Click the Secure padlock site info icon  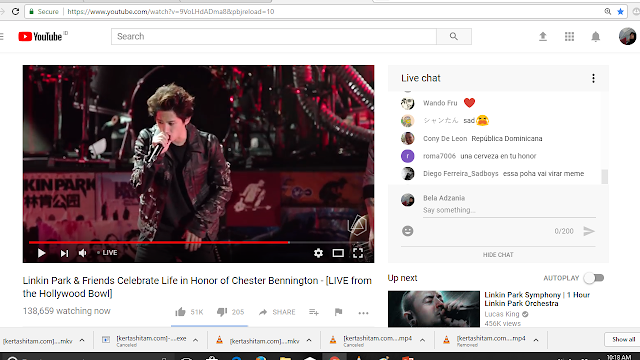[31, 11]
